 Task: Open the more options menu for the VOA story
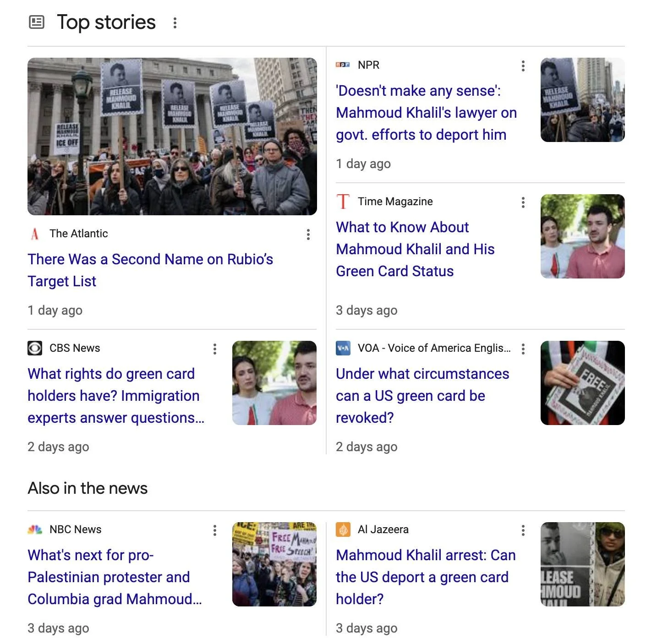(x=523, y=349)
